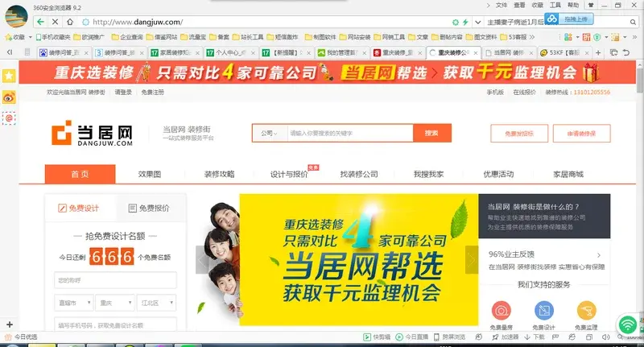Open the 站长工具 bookmark folder

point(248,37)
